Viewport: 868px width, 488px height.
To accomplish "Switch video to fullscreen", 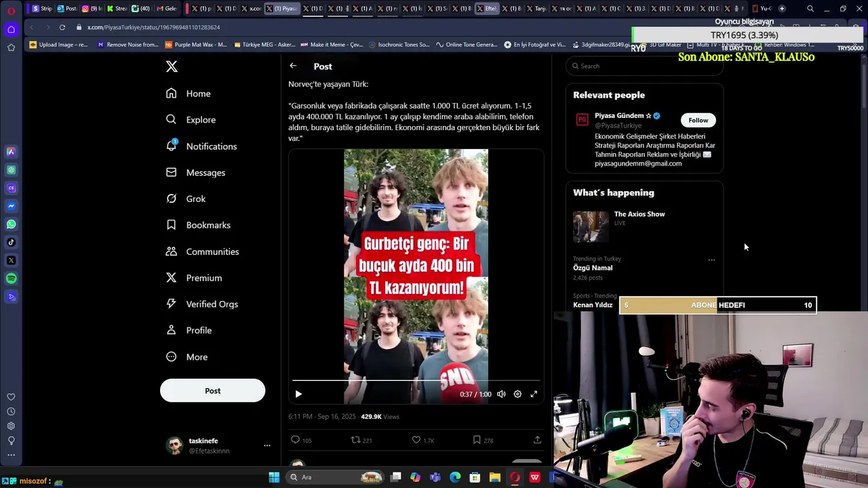I will click(x=534, y=394).
